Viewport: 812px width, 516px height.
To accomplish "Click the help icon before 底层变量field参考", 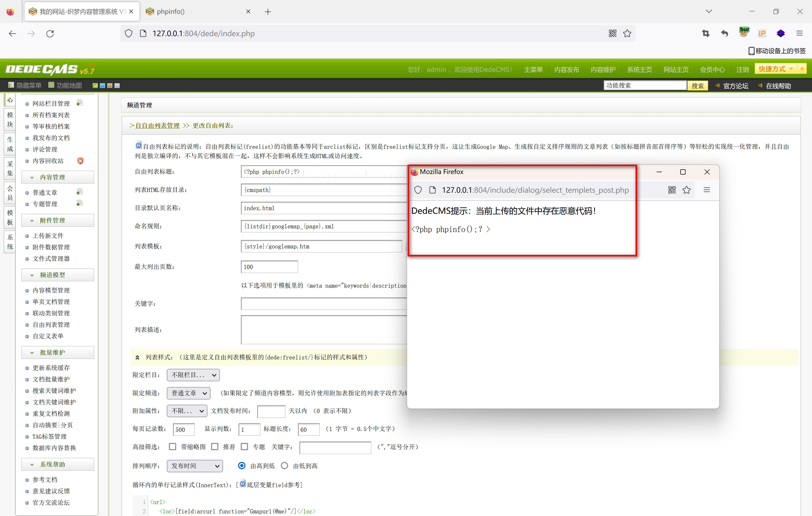I will pos(243,483).
